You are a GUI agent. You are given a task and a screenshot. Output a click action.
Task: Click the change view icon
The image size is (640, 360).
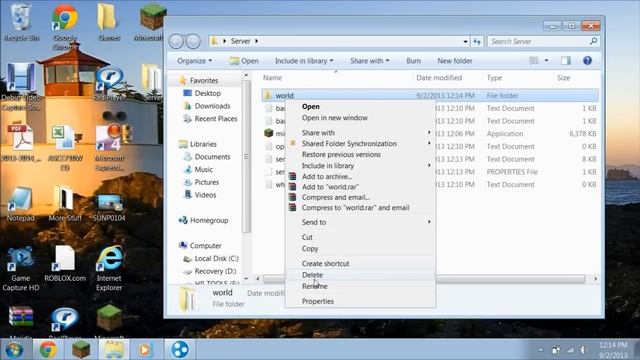point(533,61)
